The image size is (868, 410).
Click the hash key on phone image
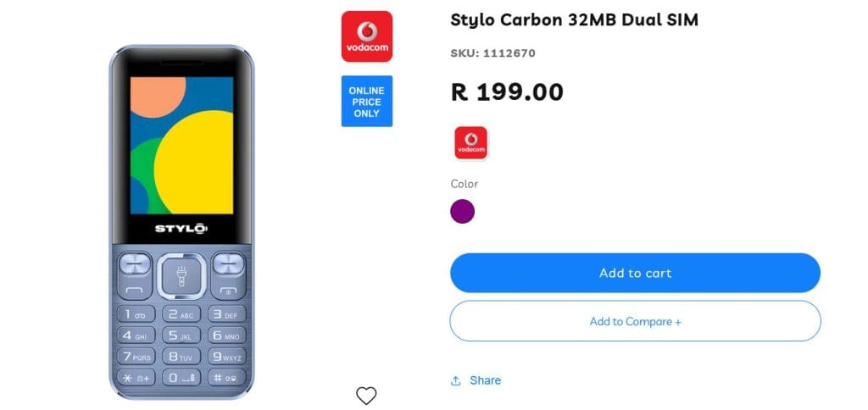coord(226,378)
